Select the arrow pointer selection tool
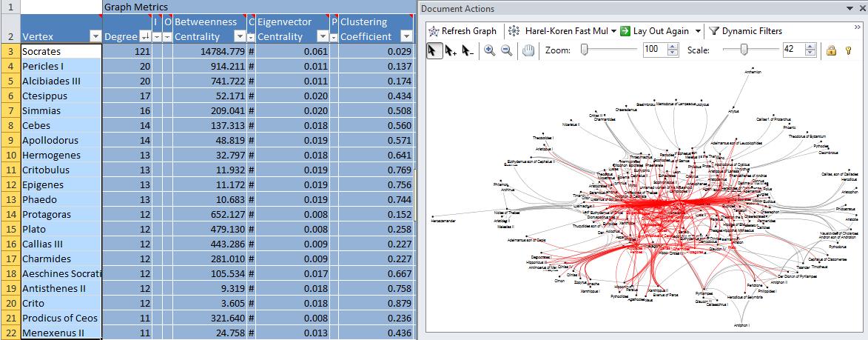Image resolution: width=868 pixels, height=340 pixels. pos(434,50)
